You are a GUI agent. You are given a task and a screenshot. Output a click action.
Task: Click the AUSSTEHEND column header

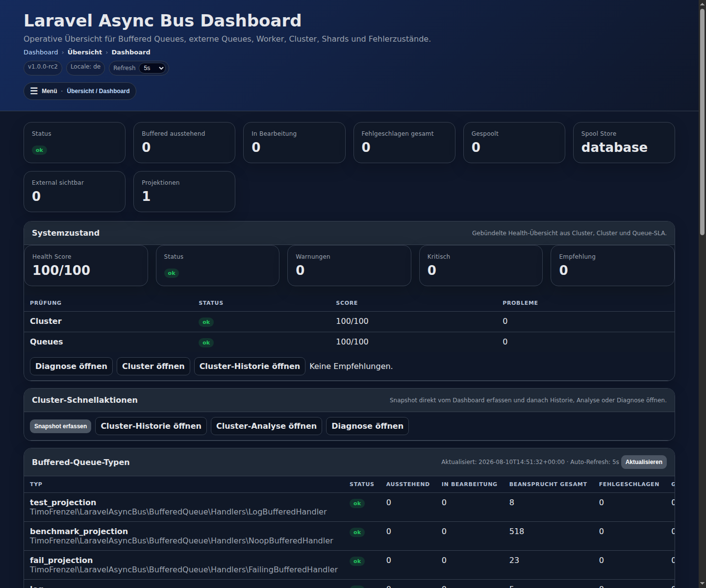tap(408, 485)
